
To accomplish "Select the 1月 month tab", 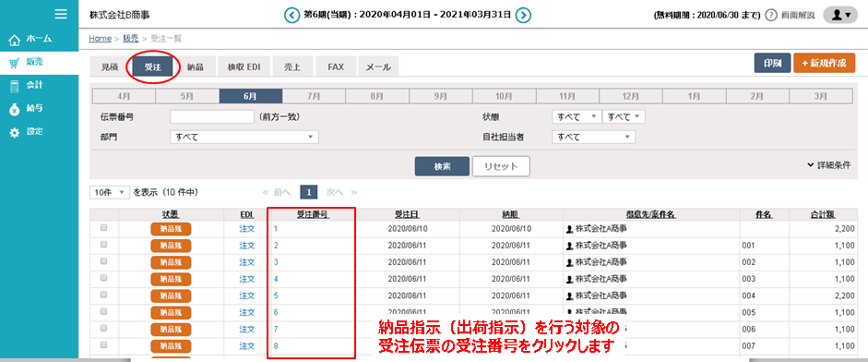I will point(695,96).
